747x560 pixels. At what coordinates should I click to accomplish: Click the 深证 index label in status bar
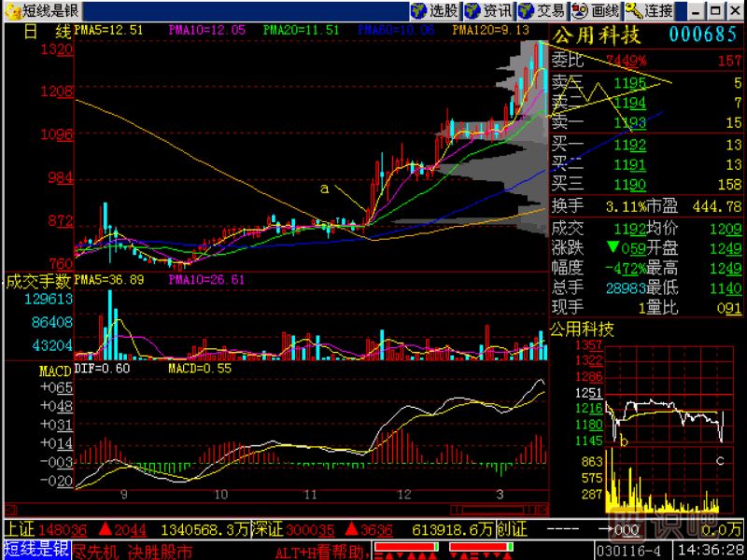click(268, 529)
